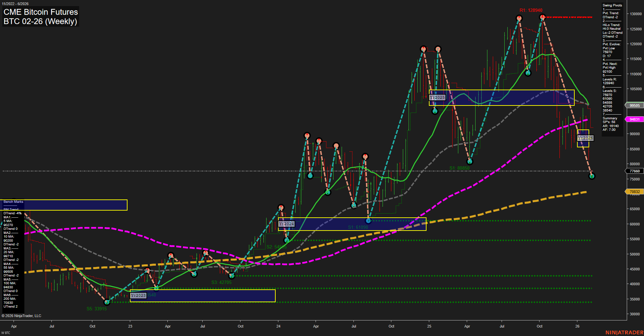Click the Bench Marks panel header

13,201
